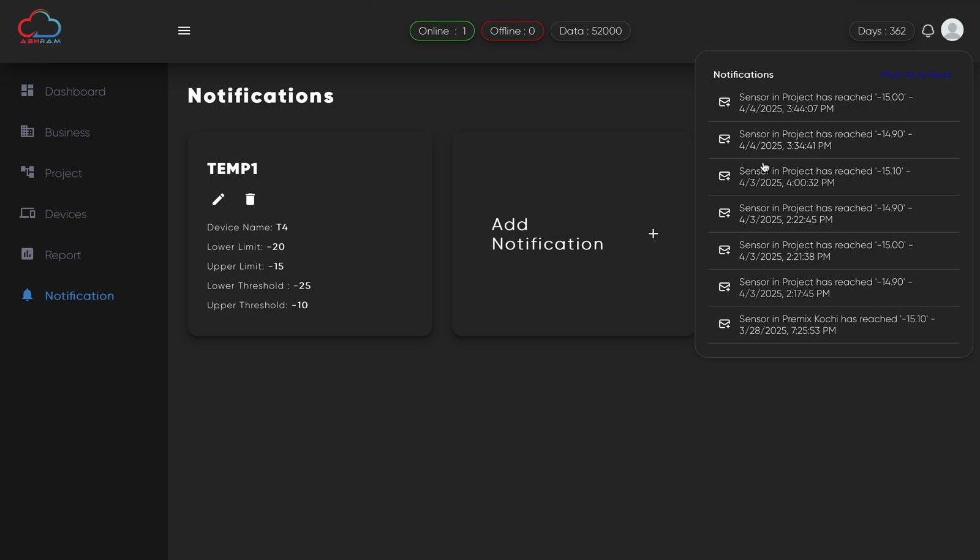Image resolution: width=980 pixels, height=560 pixels.
Task: Open the bell notifications icon
Action: (x=928, y=31)
